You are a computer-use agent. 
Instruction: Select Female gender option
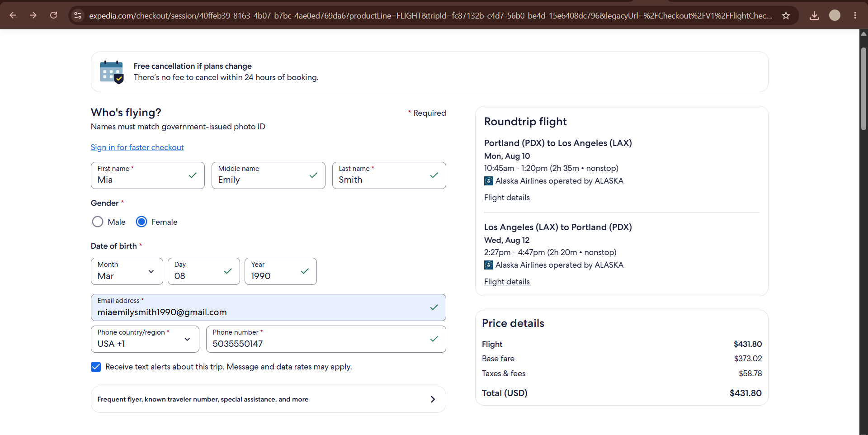tap(142, 222)
